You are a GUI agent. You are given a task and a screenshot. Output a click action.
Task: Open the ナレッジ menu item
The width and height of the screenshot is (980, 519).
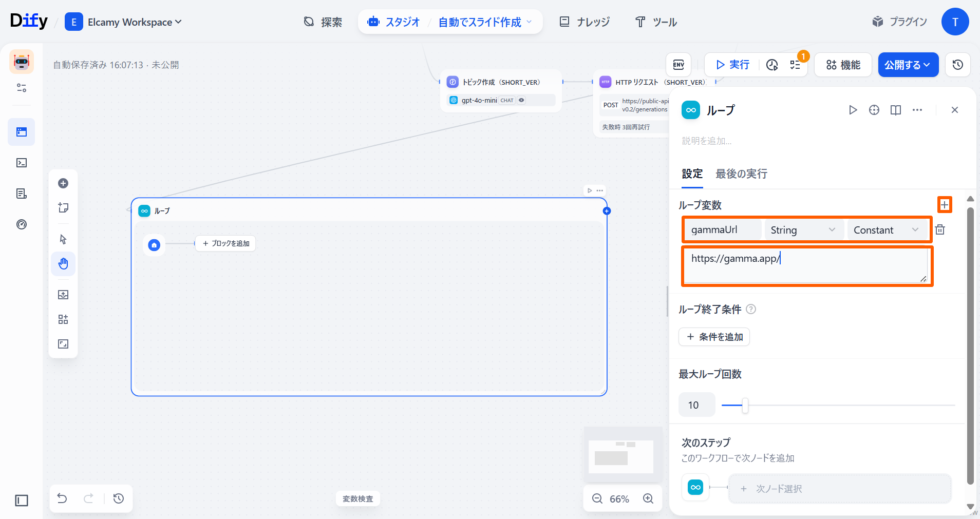click(x=585, y=22)
